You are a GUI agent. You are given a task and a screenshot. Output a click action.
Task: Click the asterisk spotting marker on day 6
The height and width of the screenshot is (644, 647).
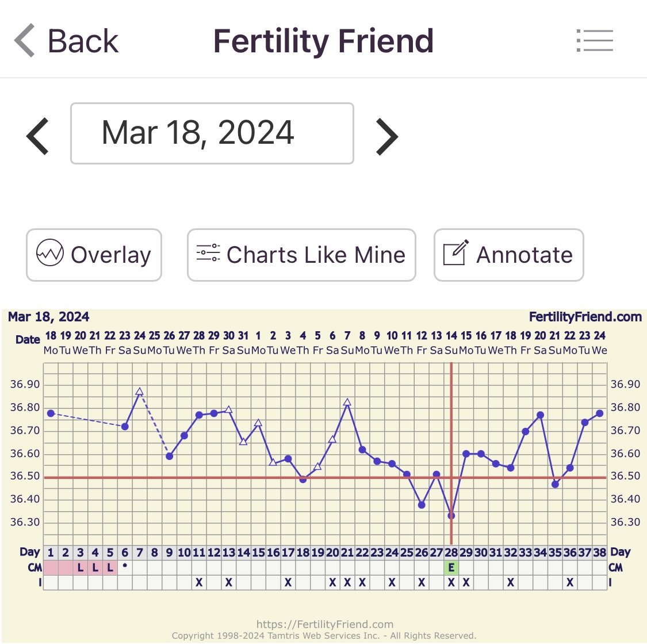point(125,567)
